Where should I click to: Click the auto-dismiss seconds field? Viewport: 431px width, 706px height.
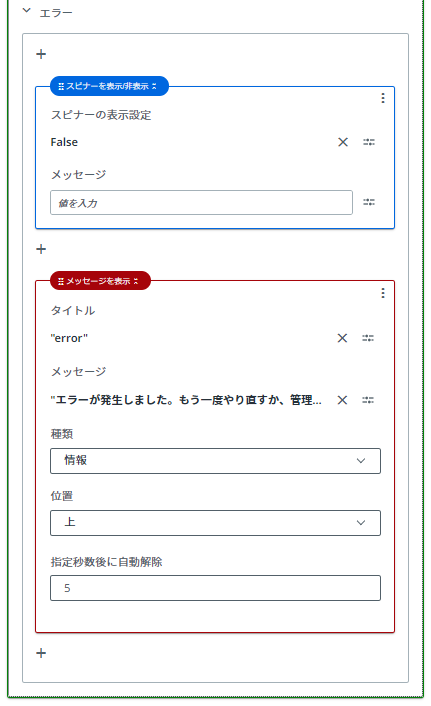click(x=215, y=588)
